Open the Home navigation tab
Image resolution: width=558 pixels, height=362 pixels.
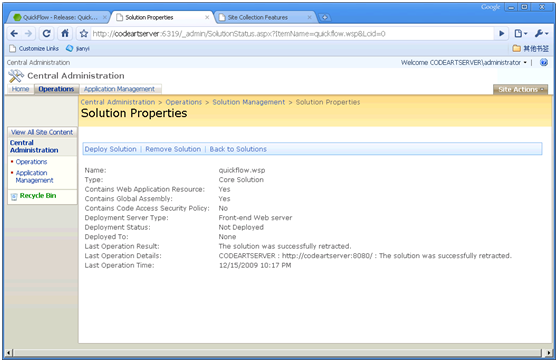coord(20,89)
